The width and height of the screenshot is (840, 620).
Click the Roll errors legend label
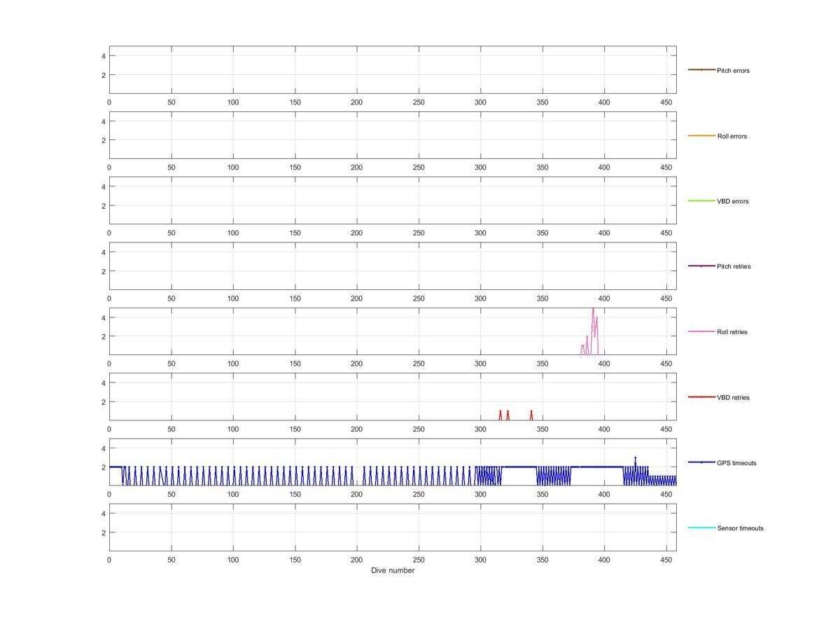[732, 136]
